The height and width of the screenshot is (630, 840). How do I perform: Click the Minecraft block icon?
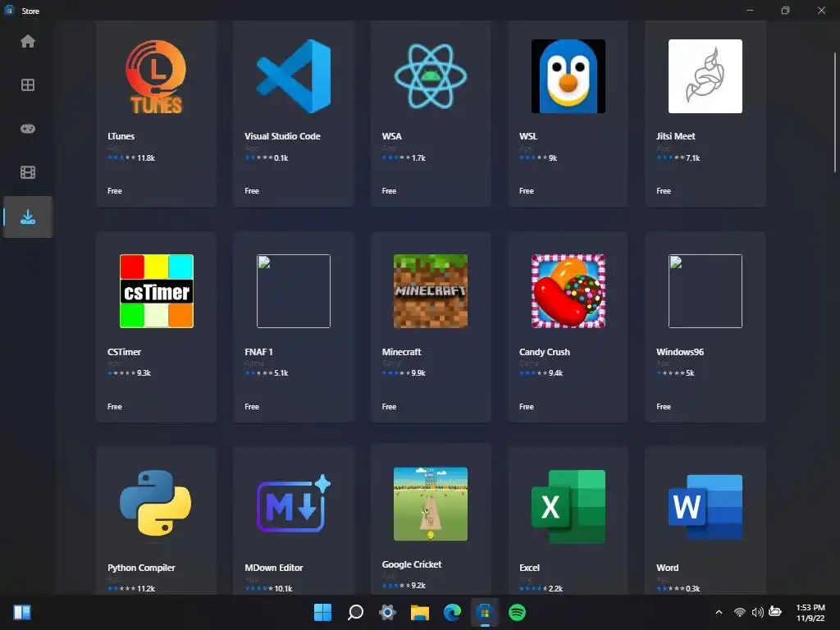pyautogui.click(x=431, y=291)
